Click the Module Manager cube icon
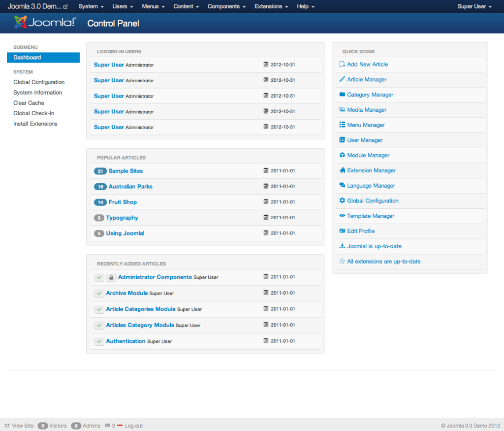 tap(342, 155)
